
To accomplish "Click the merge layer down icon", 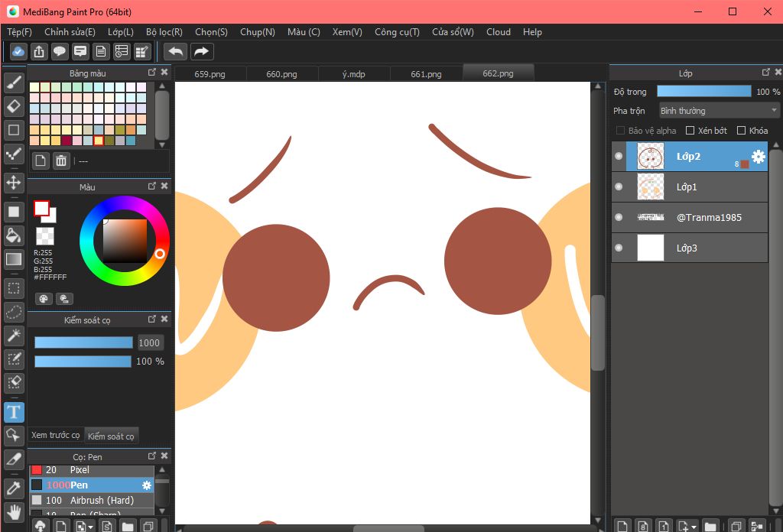I will 757,526.
